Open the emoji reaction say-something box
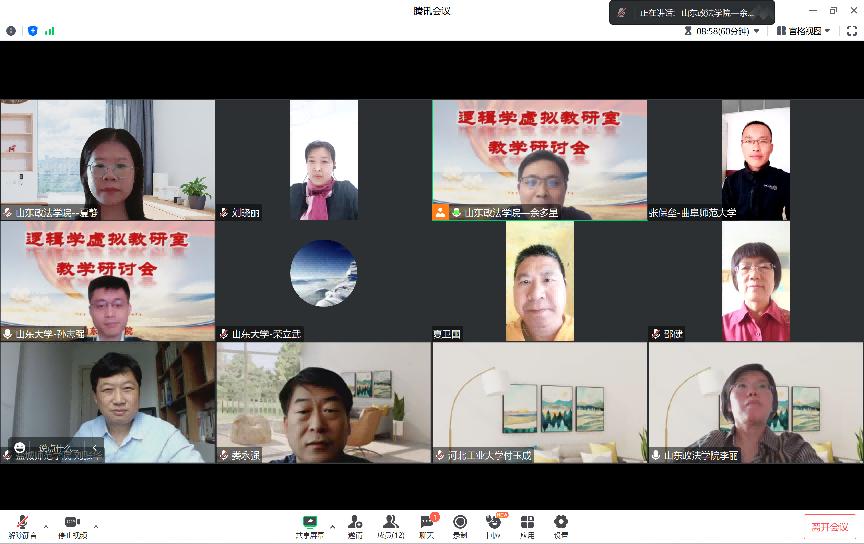This screenshot has width=864, height=544. click(55, 448)
